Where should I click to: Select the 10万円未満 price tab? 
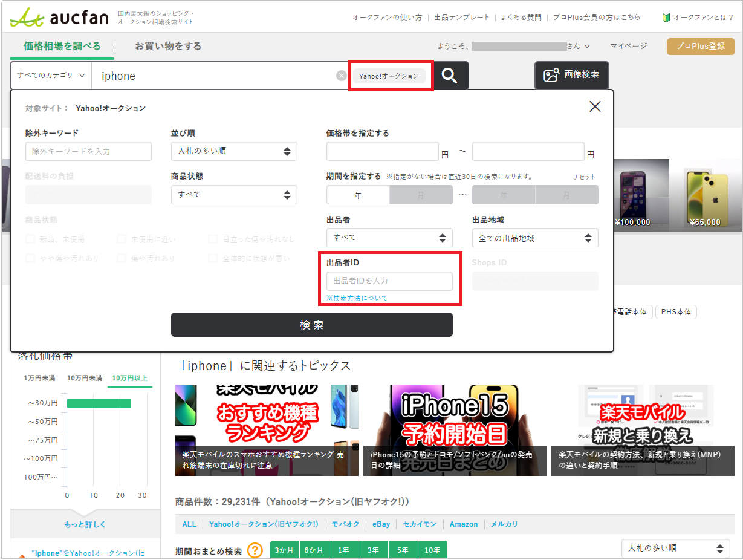click(85, 378)
